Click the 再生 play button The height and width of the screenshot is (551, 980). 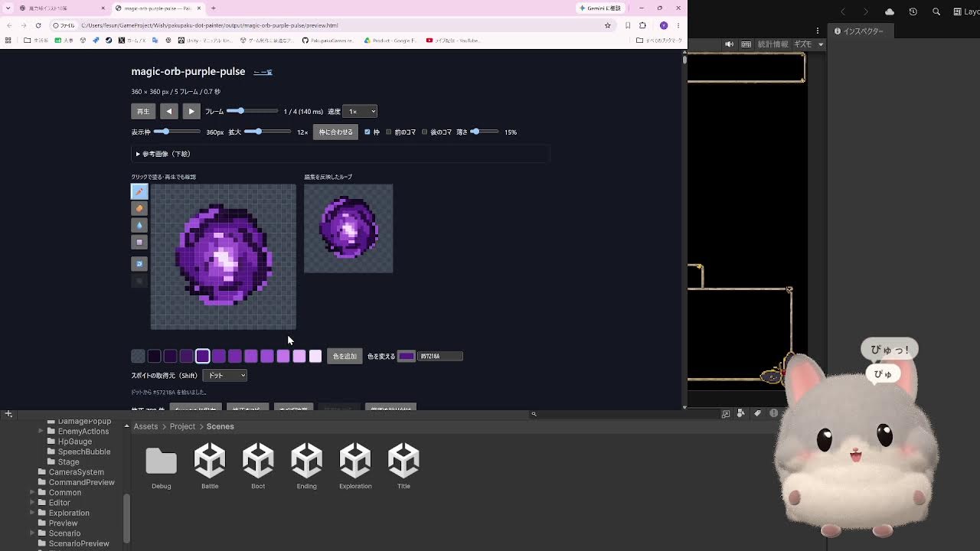pos(143,112)
